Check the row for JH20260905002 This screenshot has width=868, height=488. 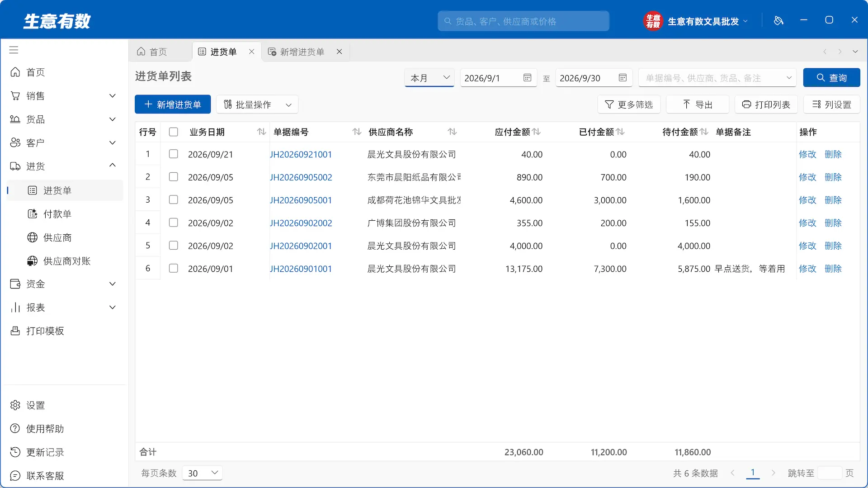point(173,177)
